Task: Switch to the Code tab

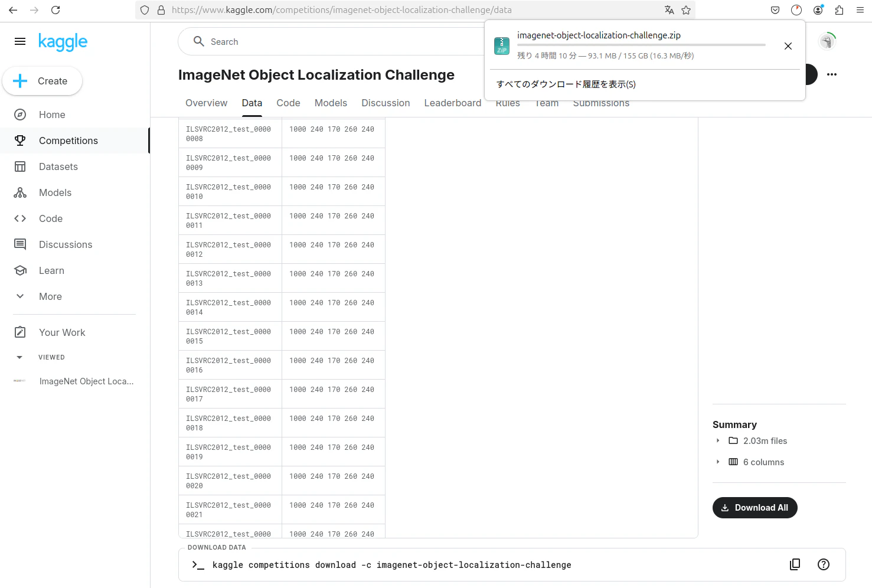Action: click(288, 103)
